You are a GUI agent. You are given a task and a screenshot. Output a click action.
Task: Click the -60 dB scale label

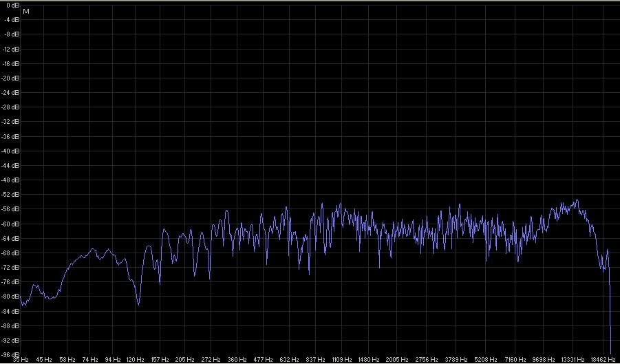pos(11,224)
